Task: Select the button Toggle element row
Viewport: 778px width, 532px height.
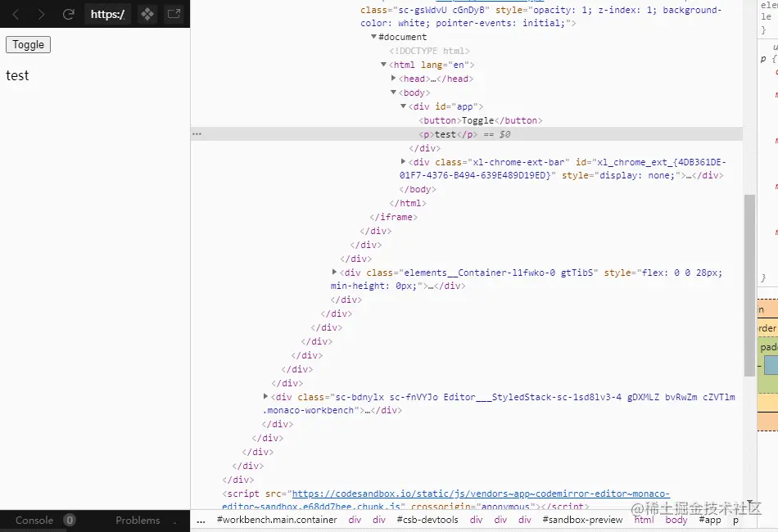Action: [480, 120]
